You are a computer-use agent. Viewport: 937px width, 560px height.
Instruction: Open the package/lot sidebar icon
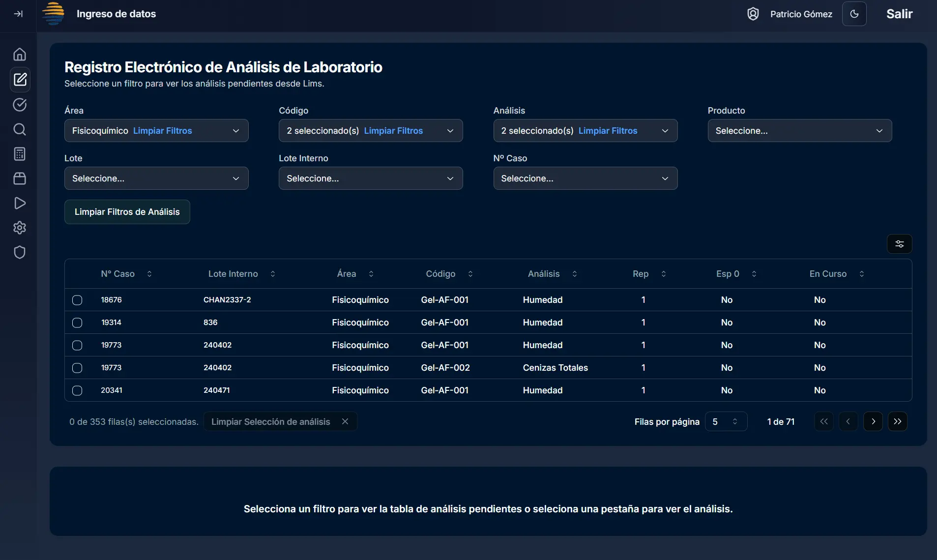point(20,178)
